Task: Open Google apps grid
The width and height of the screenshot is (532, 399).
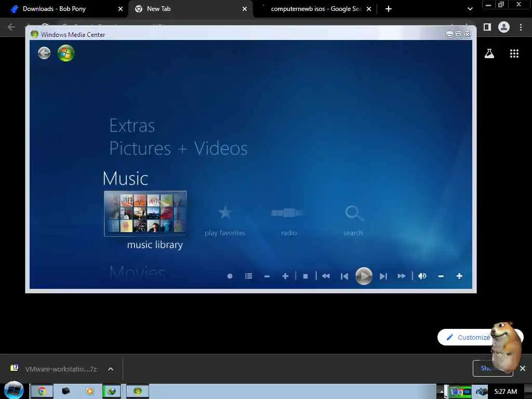Action: pos(514,54)
